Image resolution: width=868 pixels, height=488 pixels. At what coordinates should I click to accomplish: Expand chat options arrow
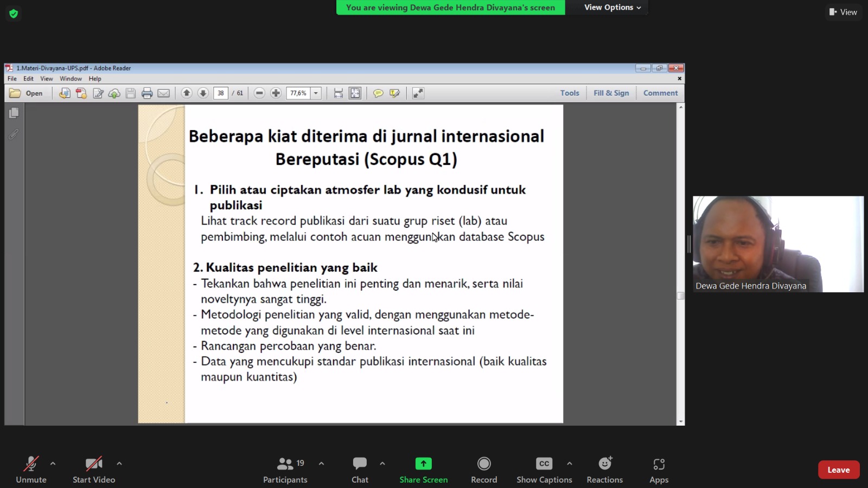pos(382,464)
